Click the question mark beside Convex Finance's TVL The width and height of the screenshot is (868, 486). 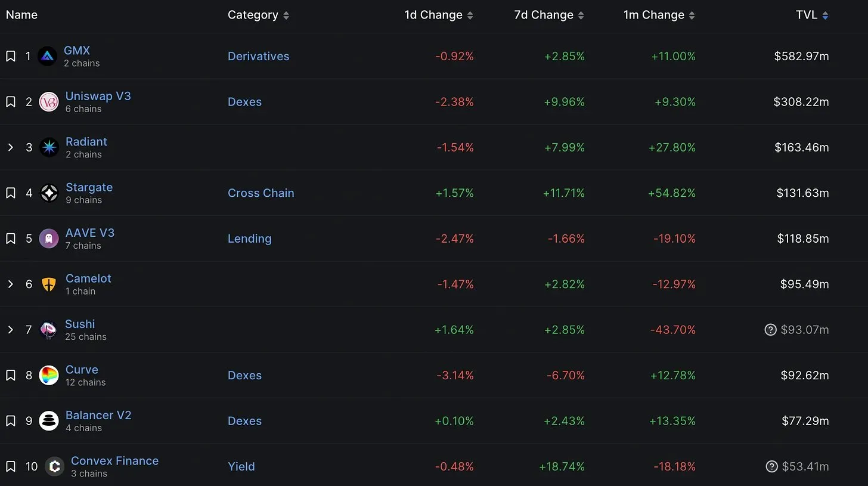point(771,466)
